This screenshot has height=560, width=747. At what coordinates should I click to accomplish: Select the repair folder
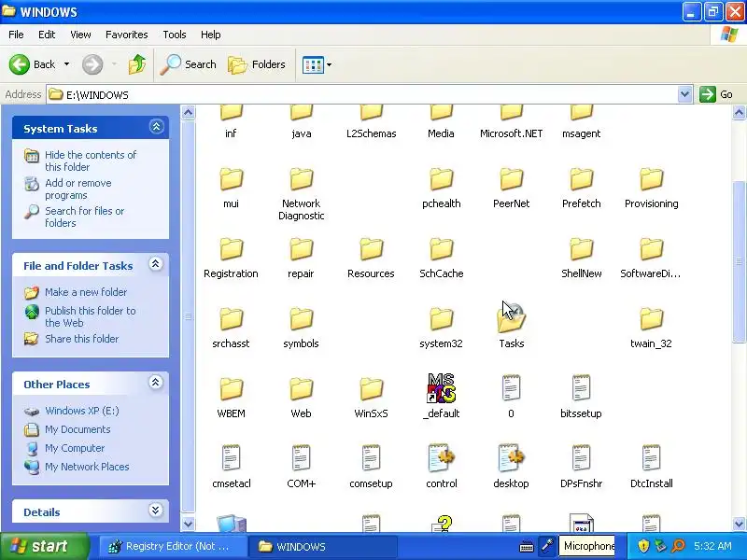[301, 249]
